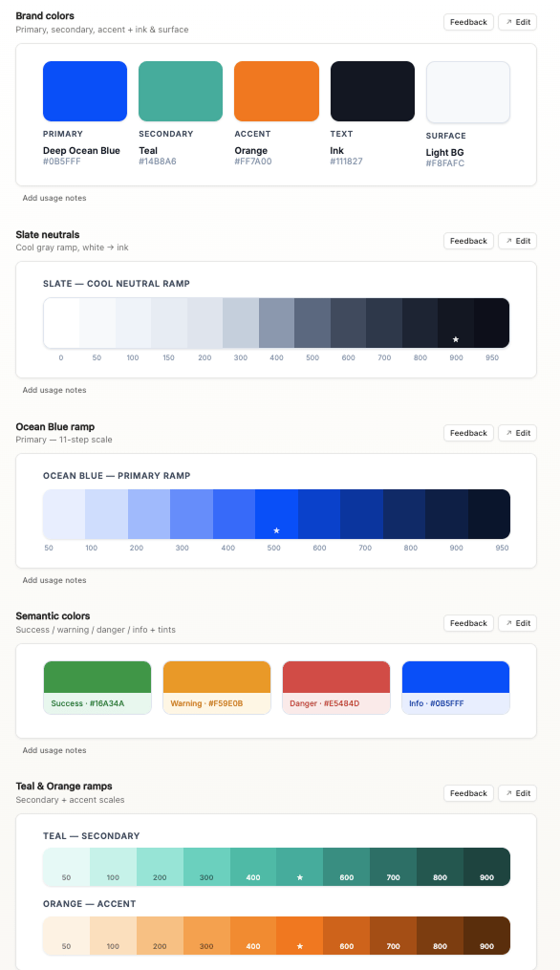Image resolution: width=560 pixels, height=970 pixels.
Task: Click the #111827 hex value
Action: [x=347, y=162]
